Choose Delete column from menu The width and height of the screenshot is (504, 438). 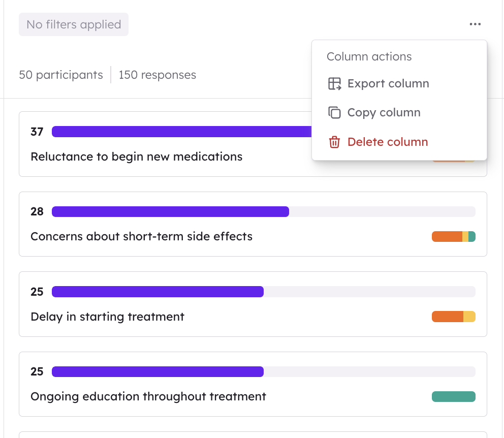tap(387, 142)
